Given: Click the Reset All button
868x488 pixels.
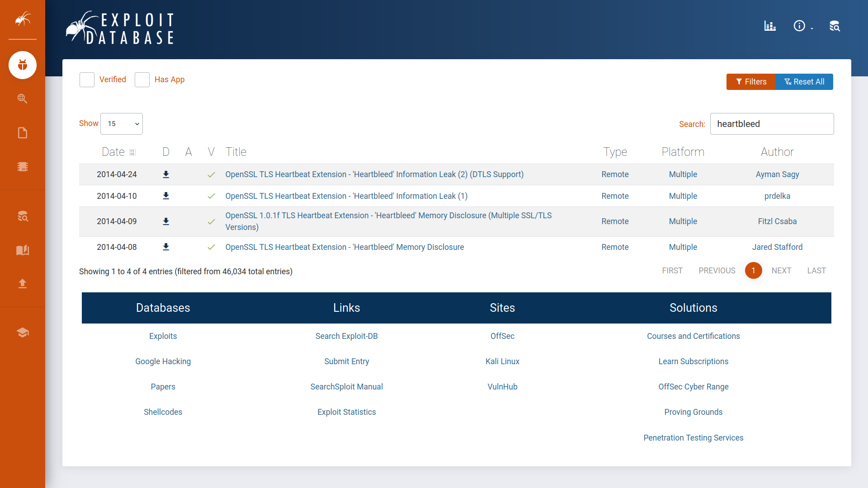Looking at the screenshot, I should [x=804, y=82].
